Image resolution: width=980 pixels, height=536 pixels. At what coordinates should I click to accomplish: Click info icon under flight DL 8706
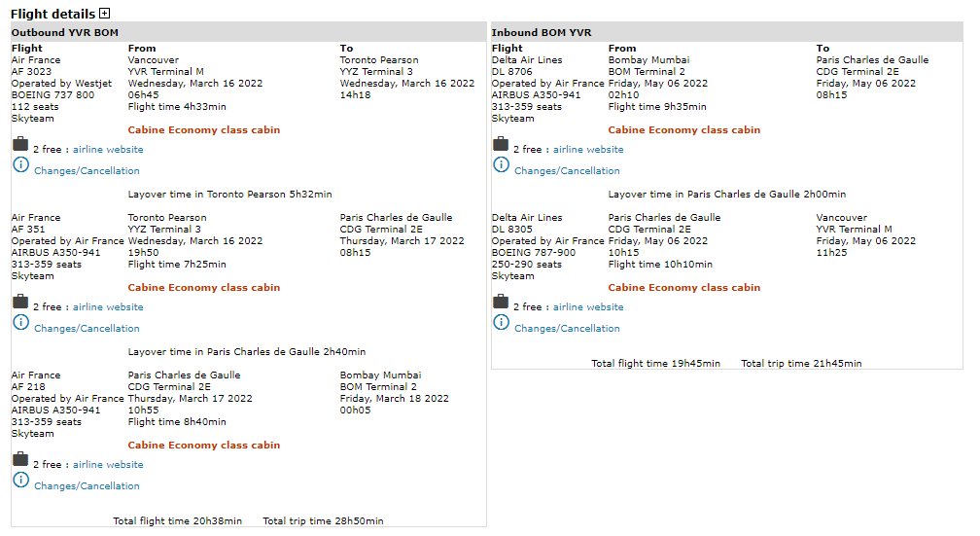[x=501, y=165]
